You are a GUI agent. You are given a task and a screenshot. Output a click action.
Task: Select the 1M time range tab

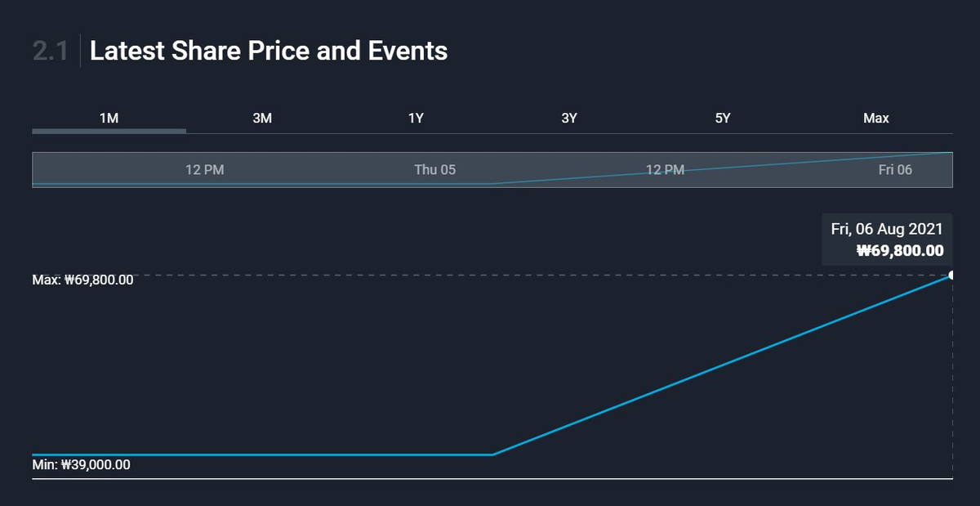point(109,118)
